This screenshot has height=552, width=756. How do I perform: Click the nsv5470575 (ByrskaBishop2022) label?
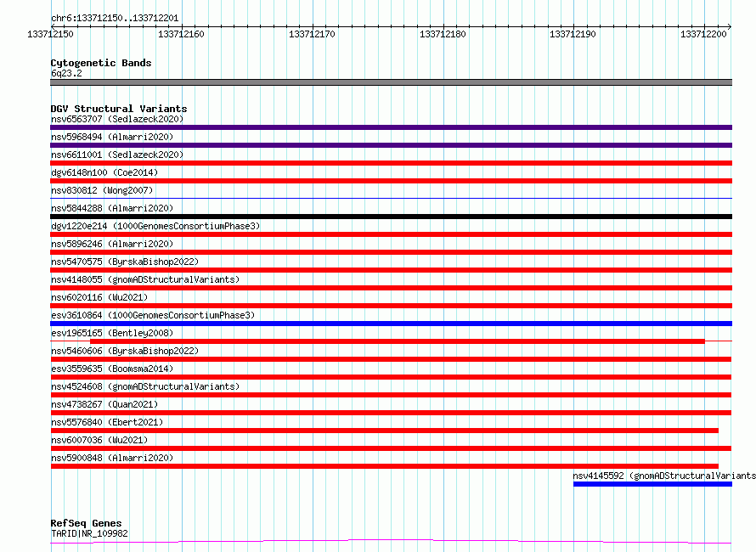click(125, 262)
